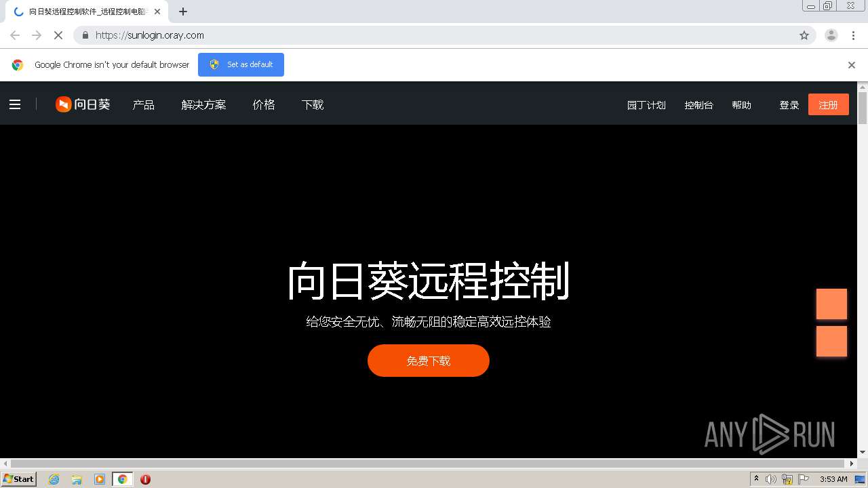Image resolution: width=868 pixels, height=488 pixels.
Task: Open the 解决方案 menu
Action: 203,105
